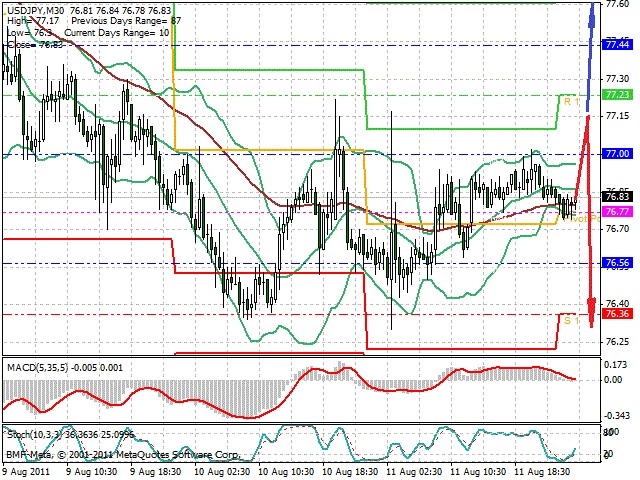Click the red down arrow head
The image size is (640, 480).
coord(592,313)
